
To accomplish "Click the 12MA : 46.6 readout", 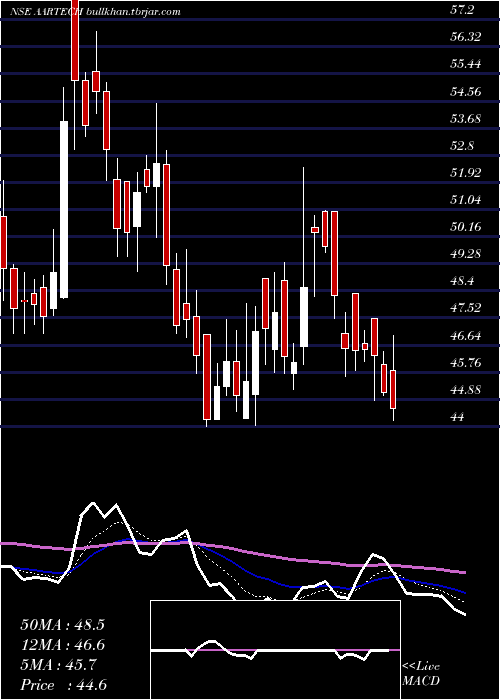I will [x=62, y=645].
